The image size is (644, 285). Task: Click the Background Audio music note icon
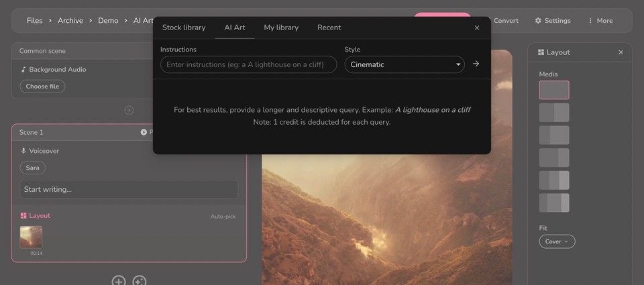tap(23, 69)
